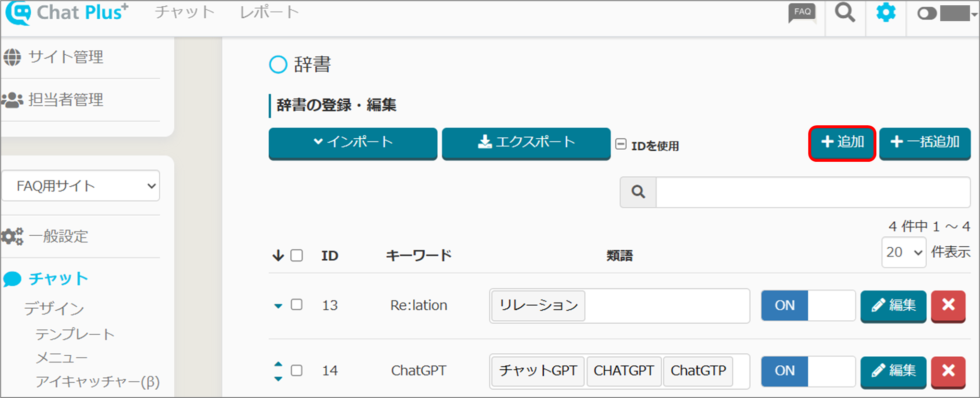Delete the ChatGPT entry with red X
The image size is (980, 398).
click(948, 371)
